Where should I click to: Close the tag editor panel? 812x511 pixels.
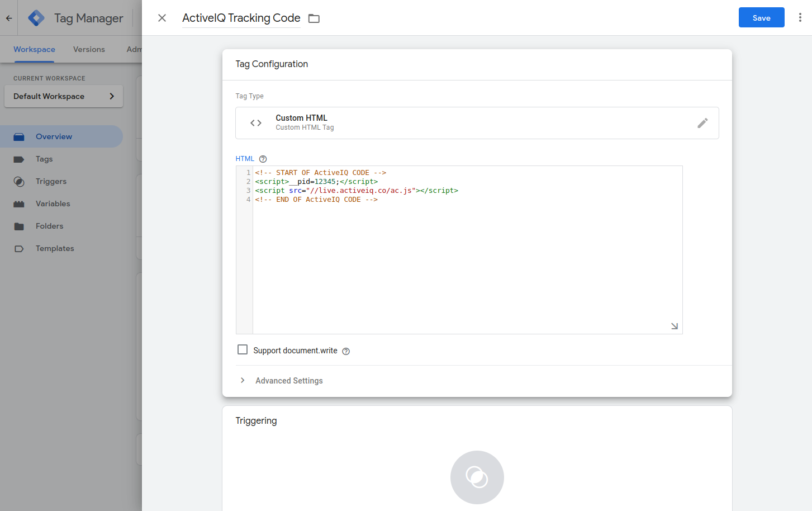(x=162, y=18)
